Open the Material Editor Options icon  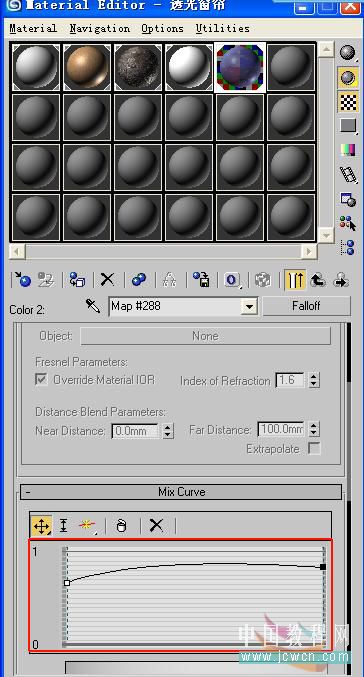tap(348, 199)
